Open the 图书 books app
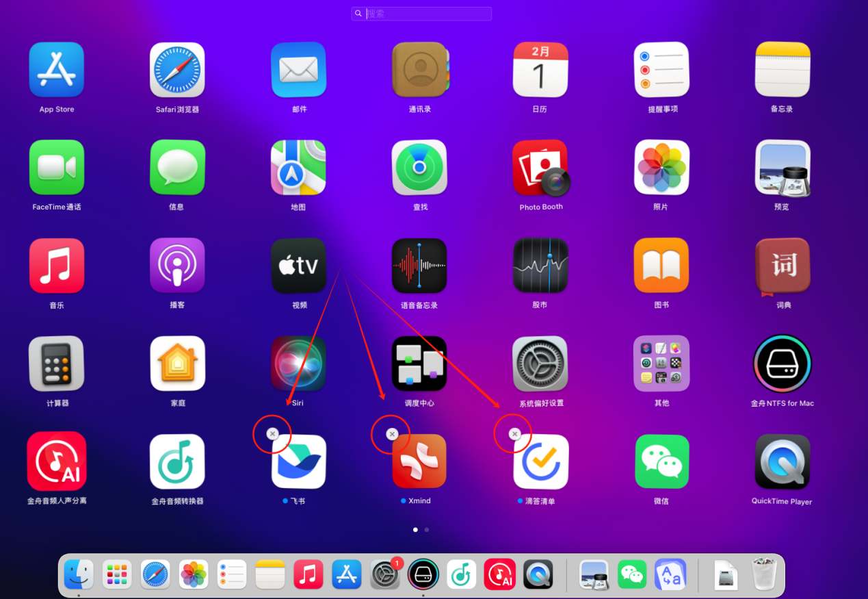868x599 pixels. click(662, 266)
